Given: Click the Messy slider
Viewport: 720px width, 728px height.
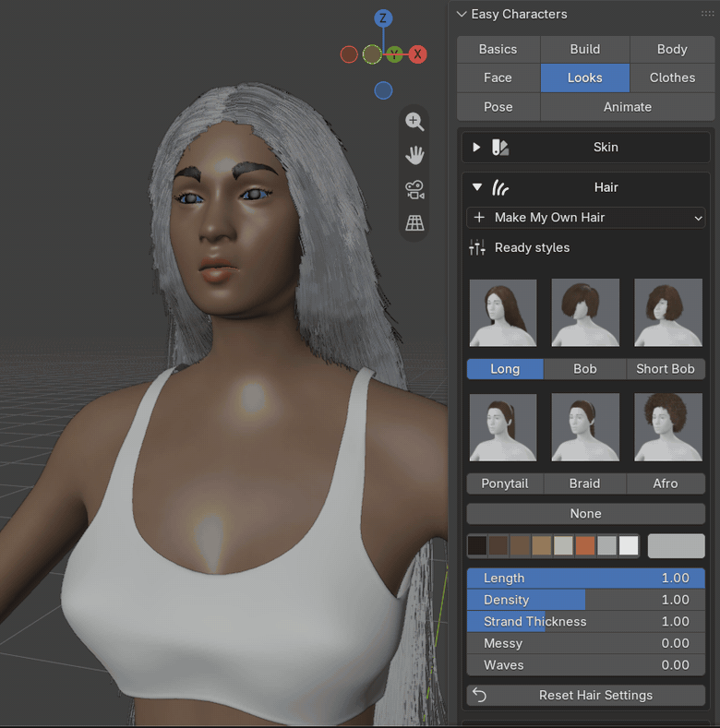Looking at the screenshot, I should [586, 643].
